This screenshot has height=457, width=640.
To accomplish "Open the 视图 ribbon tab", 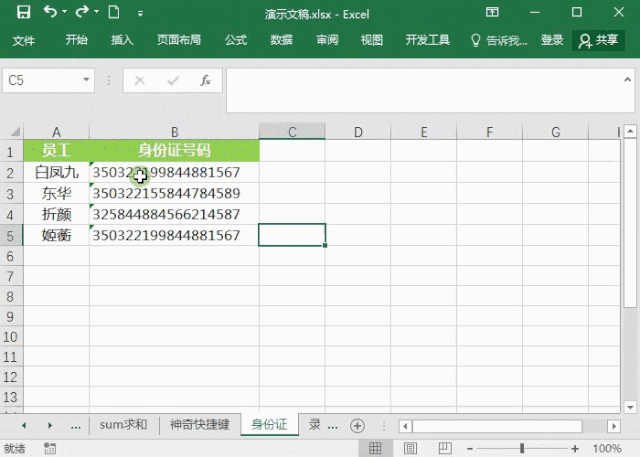I will click(x=371, y=40).
